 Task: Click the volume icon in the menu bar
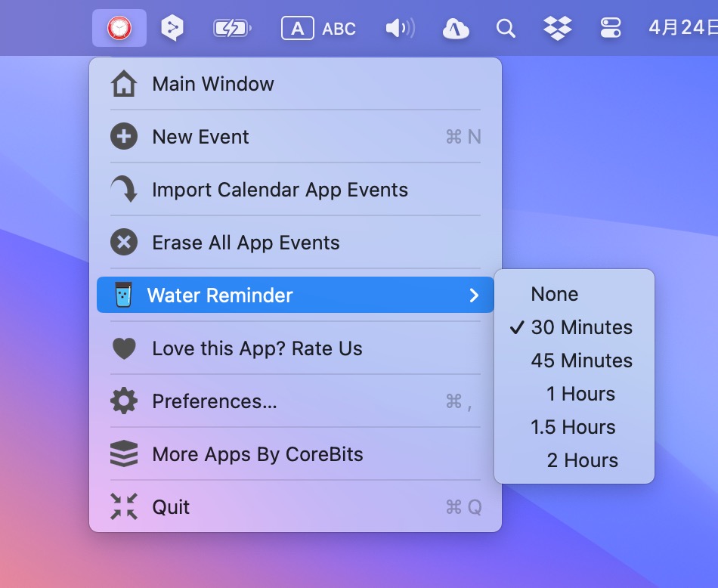click(x=399, y=28)
